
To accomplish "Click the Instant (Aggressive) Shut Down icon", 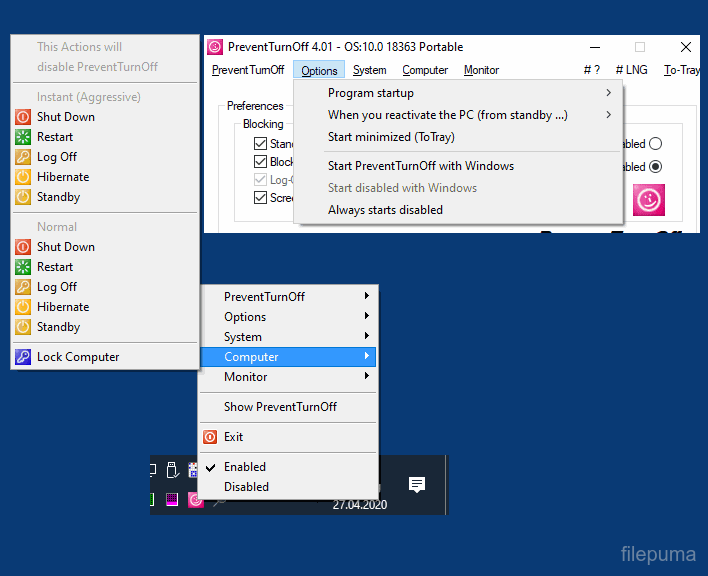I will 23,117.
